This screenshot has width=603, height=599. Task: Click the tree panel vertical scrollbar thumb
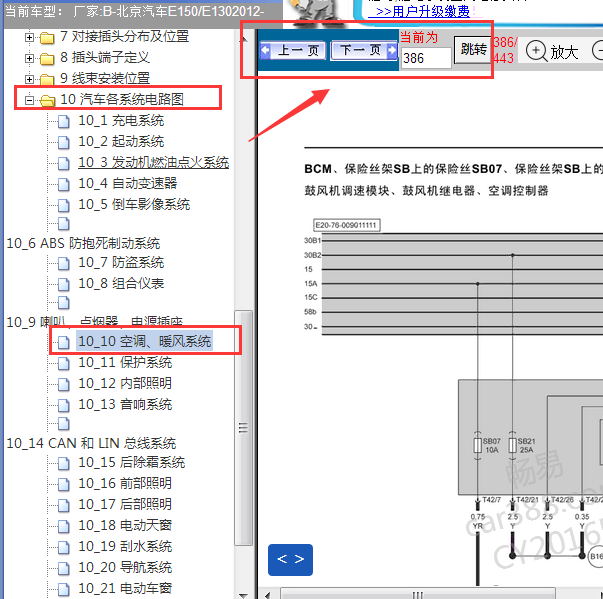[x=243, y=428]
